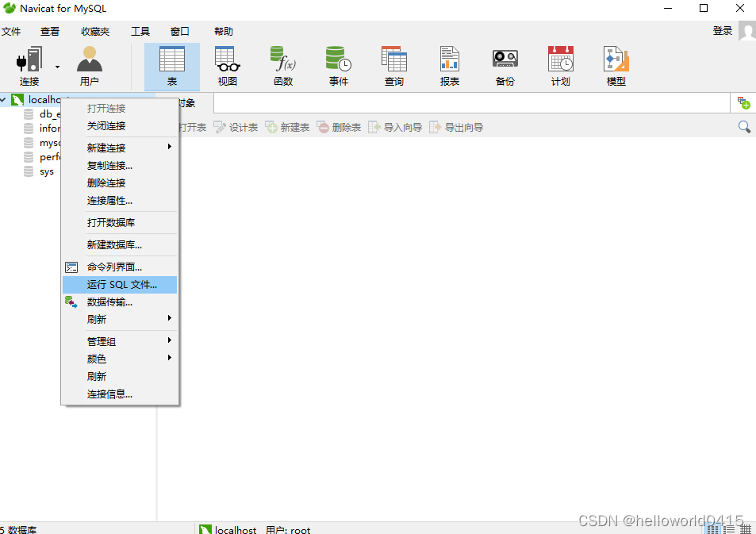Click the data transfer icon beside 数据传输

click(x=71, y=302)
